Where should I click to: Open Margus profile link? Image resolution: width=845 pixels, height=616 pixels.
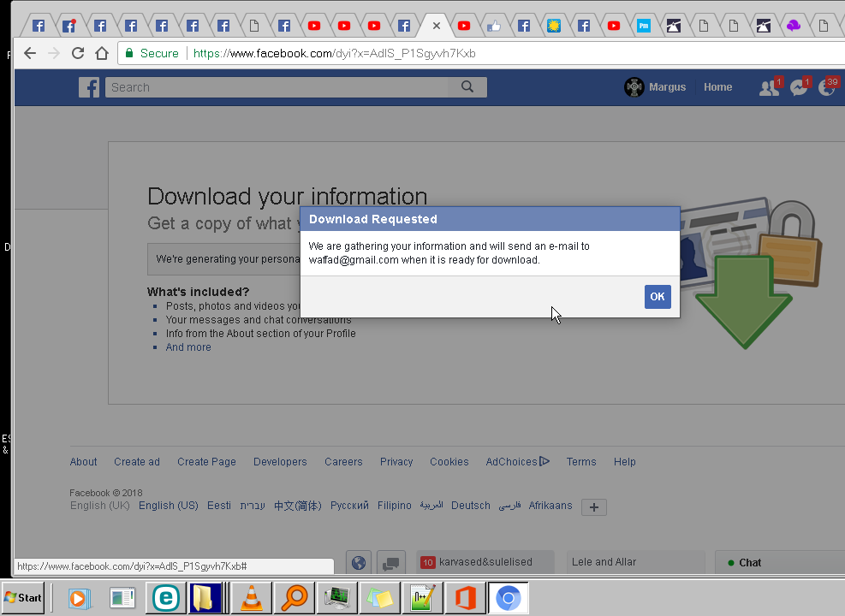tap(655, 87)
